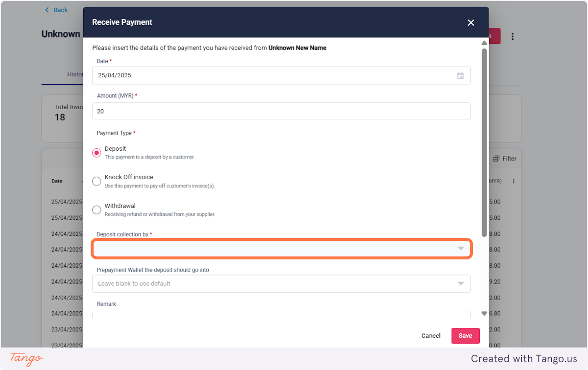This screenshot has width=588, height=370.
Task: Open the page three-dot options menu
Action: point(513,36)
